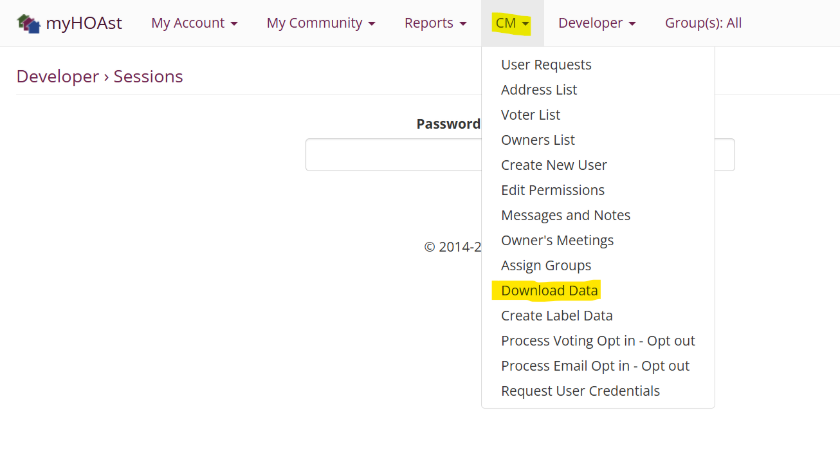Choose Voter List option
This screenshot has height=453, width=840.
pos(530,115)
